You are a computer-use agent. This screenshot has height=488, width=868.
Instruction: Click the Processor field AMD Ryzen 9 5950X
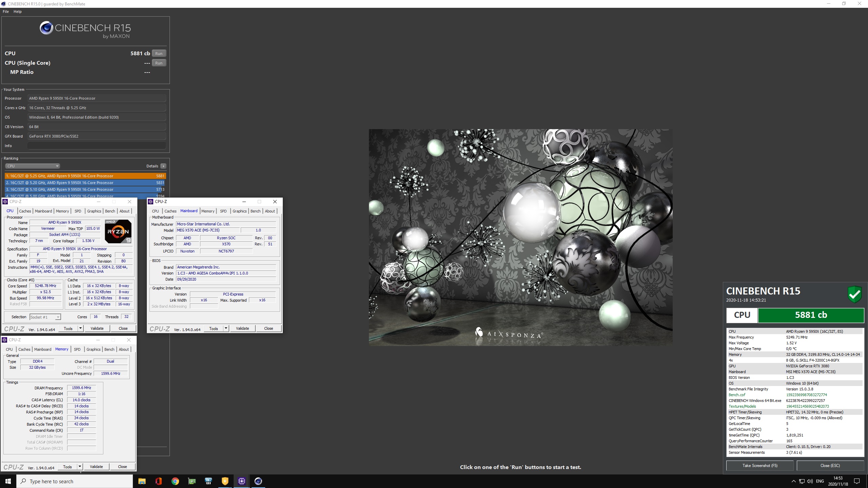pyautogui.click(x=97, y=98)
